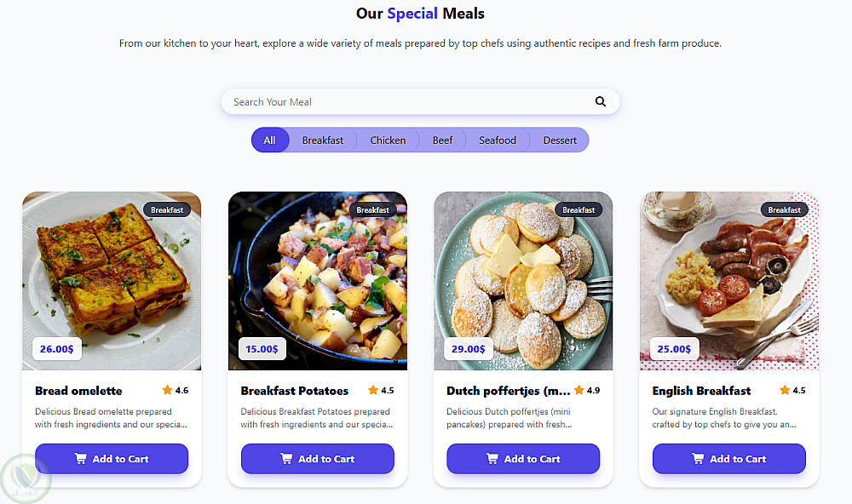Open the Bread omelette meal photo
The height and width of the screenshot is (504, 852).
(112, 272)
